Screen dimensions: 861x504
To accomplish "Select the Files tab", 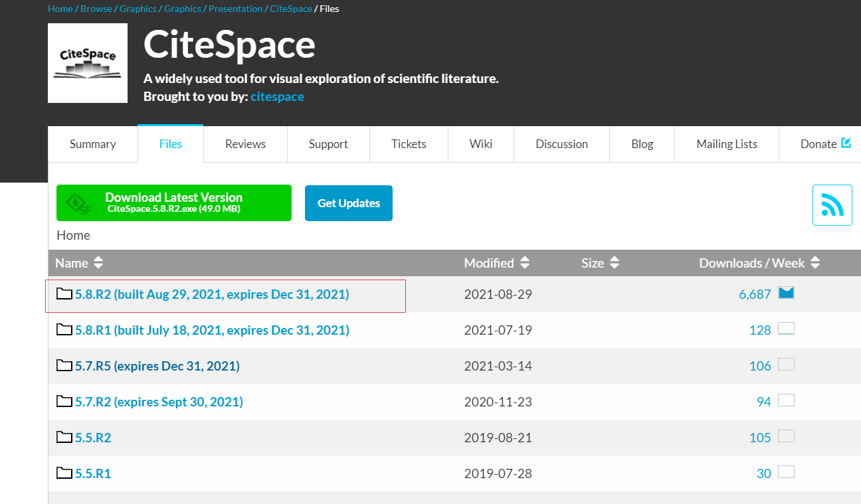I will click(171, 144).
